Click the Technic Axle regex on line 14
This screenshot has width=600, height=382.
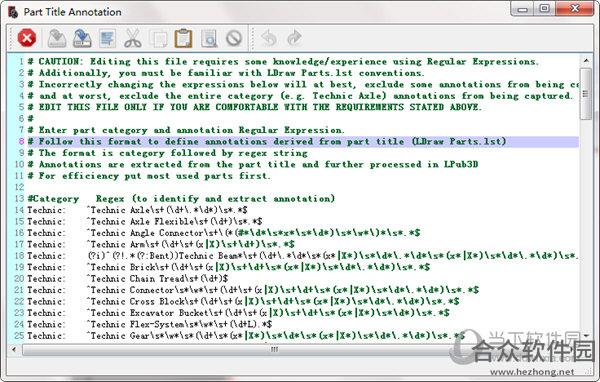click(167, 210)
